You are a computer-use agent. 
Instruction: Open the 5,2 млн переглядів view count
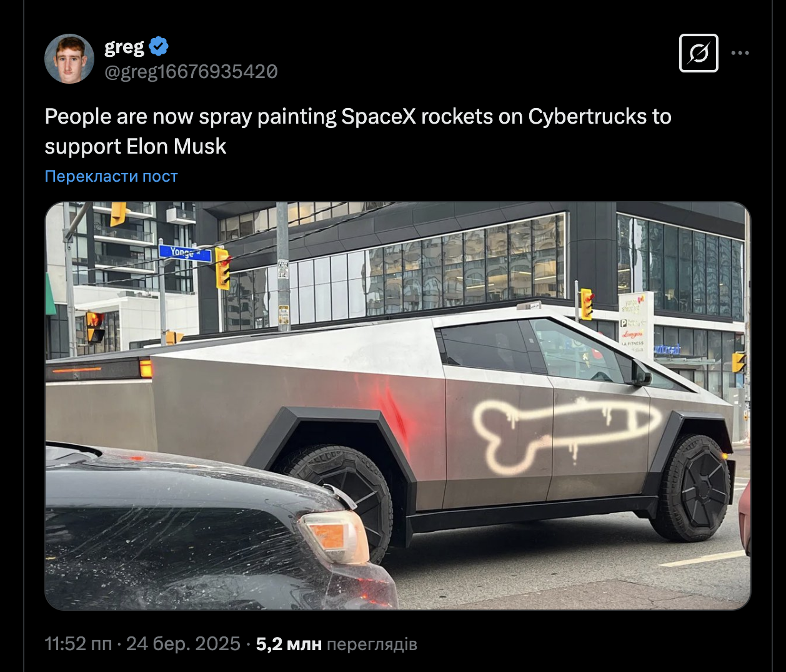[336, 644]
